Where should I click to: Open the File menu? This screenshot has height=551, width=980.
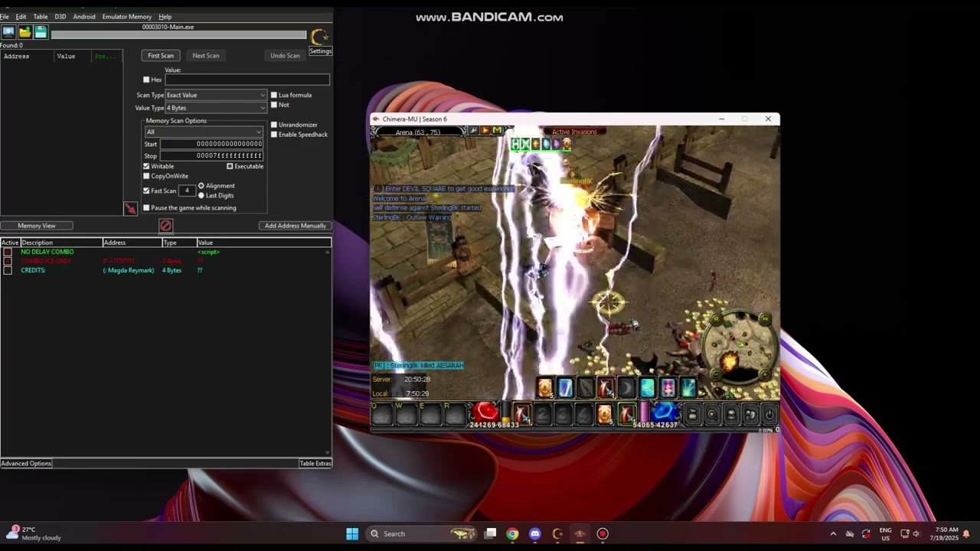(x=5, y=16)
